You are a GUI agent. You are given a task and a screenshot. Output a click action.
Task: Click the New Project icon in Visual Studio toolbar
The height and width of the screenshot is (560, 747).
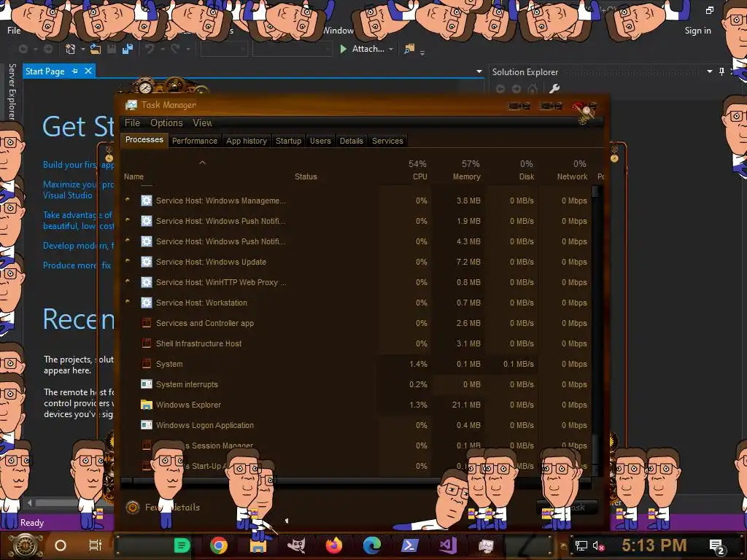(71, 49)
